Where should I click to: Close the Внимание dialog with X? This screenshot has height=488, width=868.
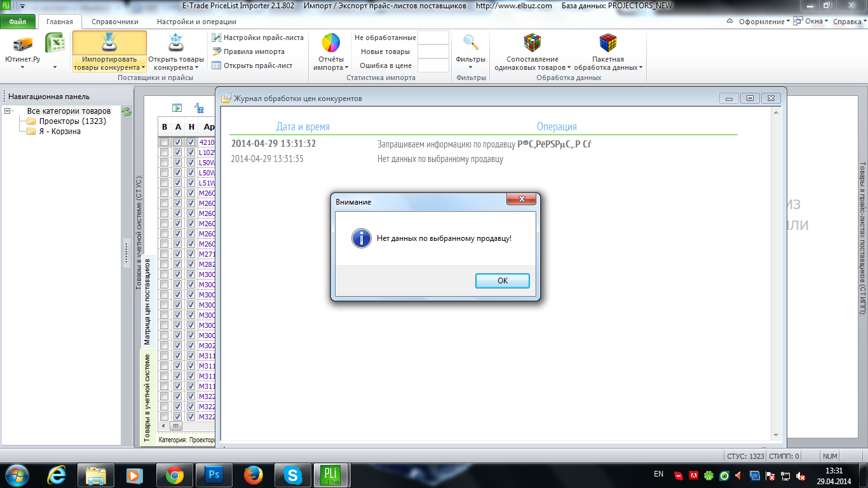tap(522, 199)
